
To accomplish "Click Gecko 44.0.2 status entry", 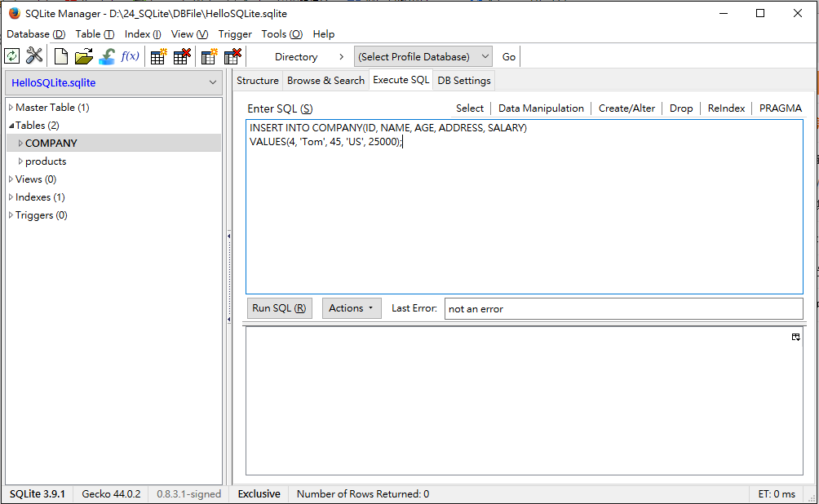I will coord(111,494).
